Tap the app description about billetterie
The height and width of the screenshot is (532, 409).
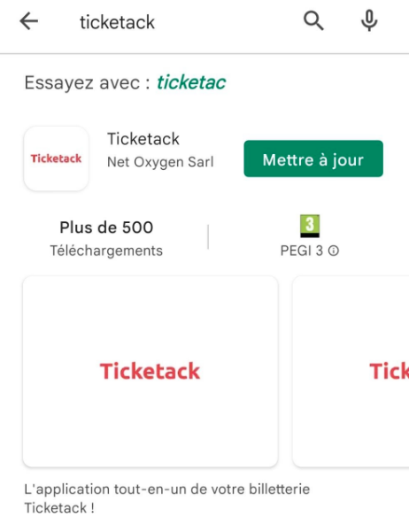(x=167, y=498)
